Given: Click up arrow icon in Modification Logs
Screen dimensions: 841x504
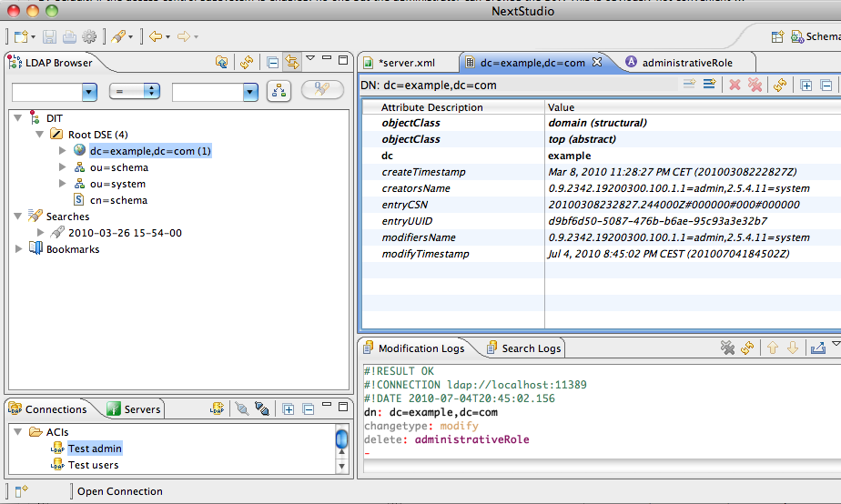Looking at the screenshot, I should click(x=773, y=348).
